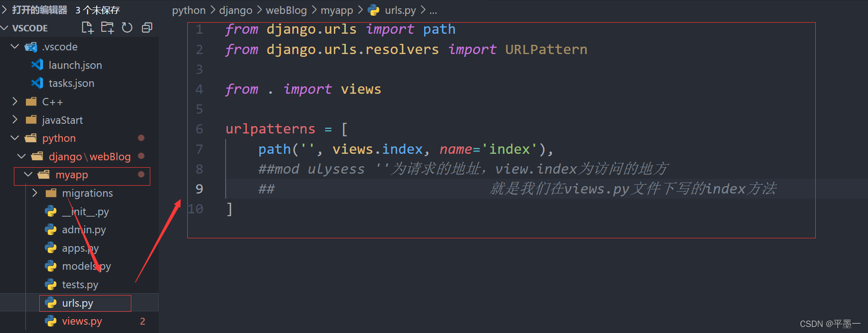Screen dimensions: 868x333
Task: Expand the migrations folder chevron
Action: point(35,193)
